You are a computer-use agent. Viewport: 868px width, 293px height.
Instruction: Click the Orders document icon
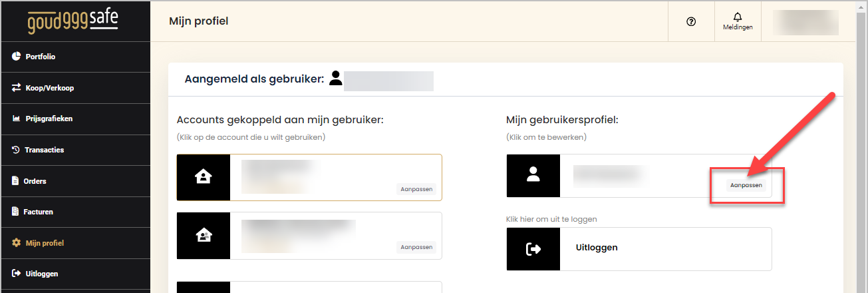pos(16,180)
